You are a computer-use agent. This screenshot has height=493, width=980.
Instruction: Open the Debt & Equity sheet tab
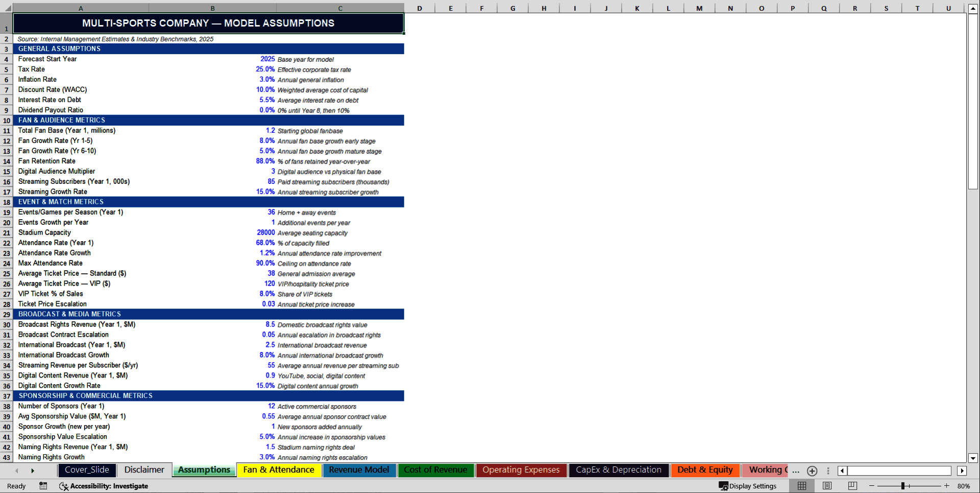[x=705, y=470]
